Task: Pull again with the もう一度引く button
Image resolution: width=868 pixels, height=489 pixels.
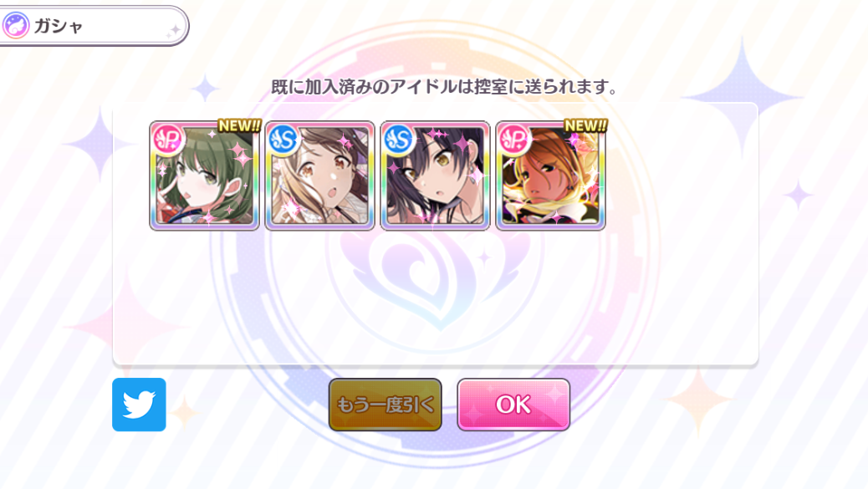Action: click(385, 405)
